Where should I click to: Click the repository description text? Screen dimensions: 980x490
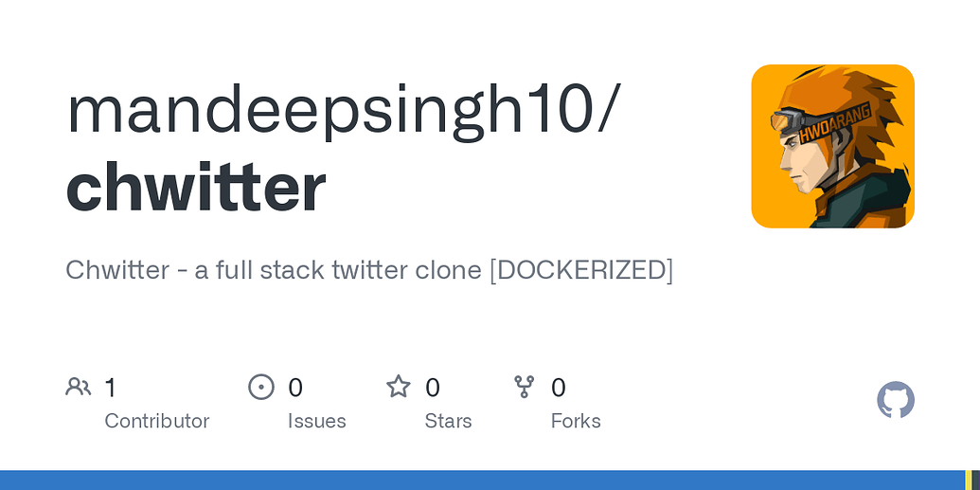pyautogui.click(x=369, y=270)
